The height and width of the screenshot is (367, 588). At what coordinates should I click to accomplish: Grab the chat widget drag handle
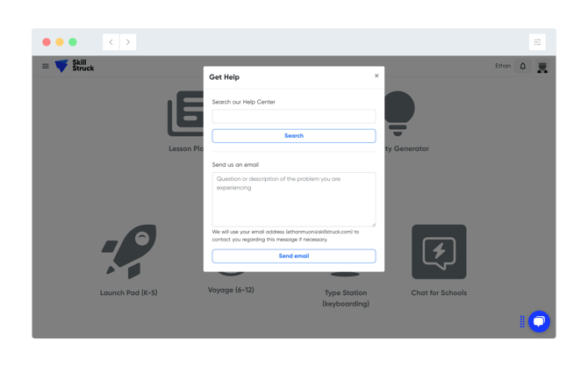(522, 321)
